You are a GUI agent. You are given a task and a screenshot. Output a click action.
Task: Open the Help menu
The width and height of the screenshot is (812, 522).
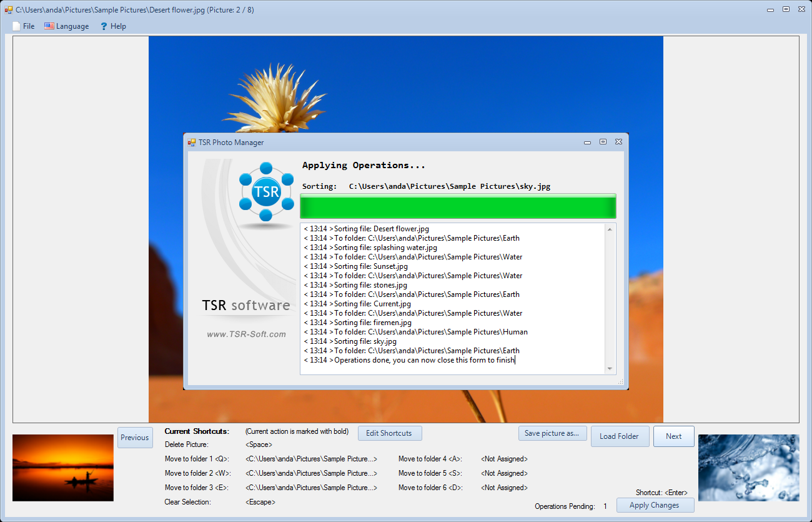[x=113, y=26]
